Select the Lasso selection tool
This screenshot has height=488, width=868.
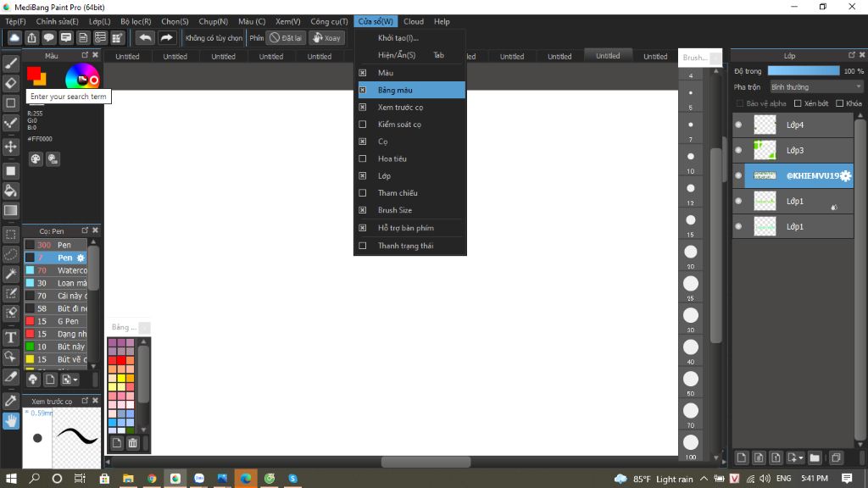coord(10,254)
